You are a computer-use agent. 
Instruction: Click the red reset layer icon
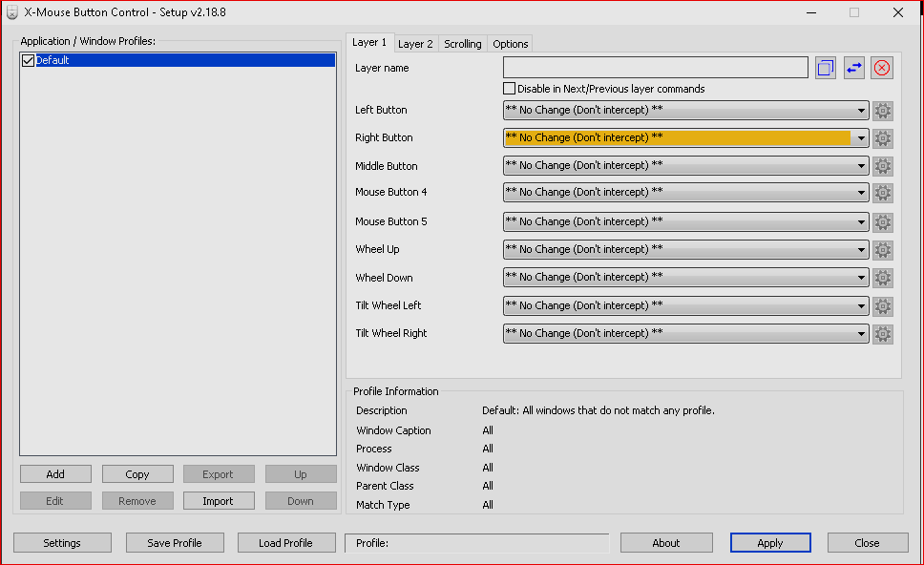882,68
